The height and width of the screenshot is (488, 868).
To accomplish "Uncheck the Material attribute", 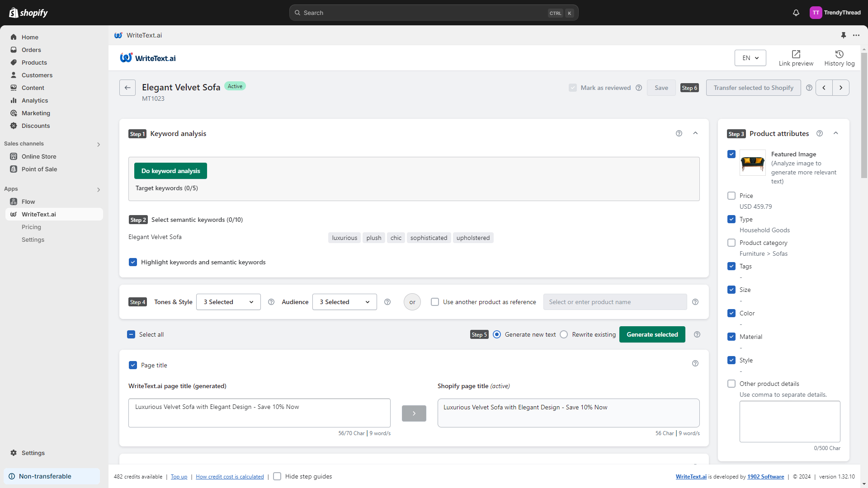I will point(731,337).
